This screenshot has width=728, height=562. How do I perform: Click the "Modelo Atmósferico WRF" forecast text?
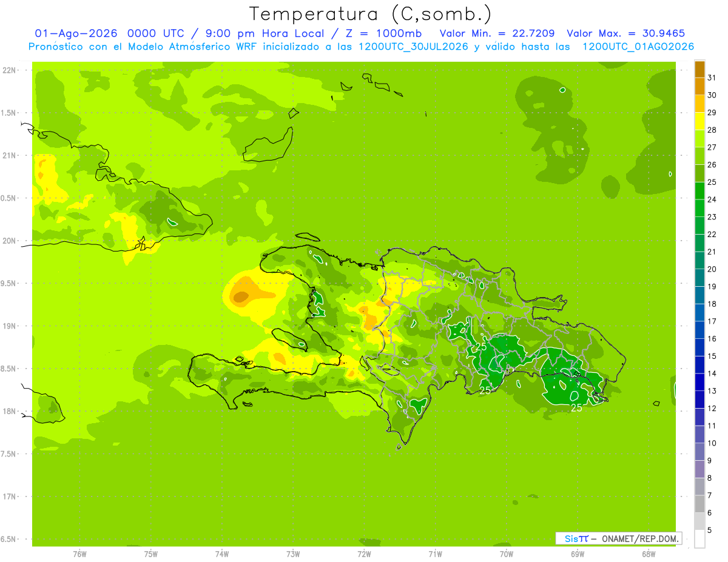(186, 47)
